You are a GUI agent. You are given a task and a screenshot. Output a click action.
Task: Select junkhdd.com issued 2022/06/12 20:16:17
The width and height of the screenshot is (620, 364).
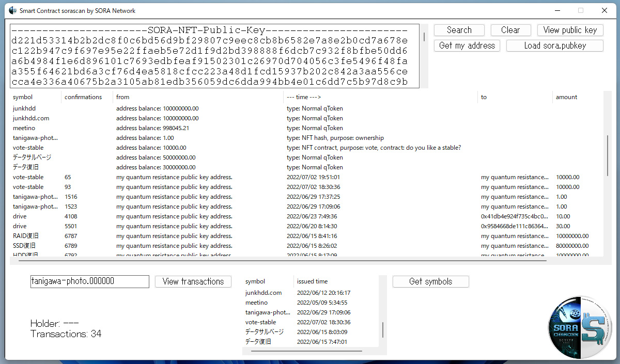tap(311, 293)
